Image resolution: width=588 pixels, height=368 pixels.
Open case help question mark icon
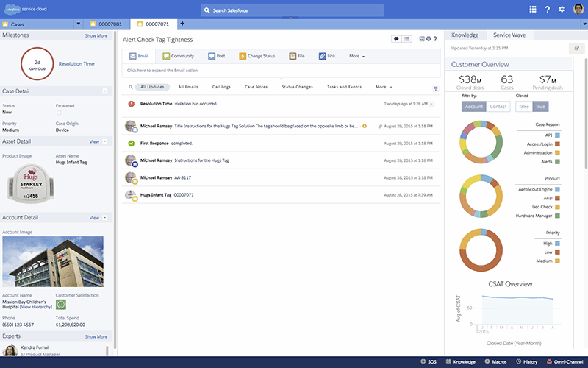pyautogui.click(x=435, y=39)
